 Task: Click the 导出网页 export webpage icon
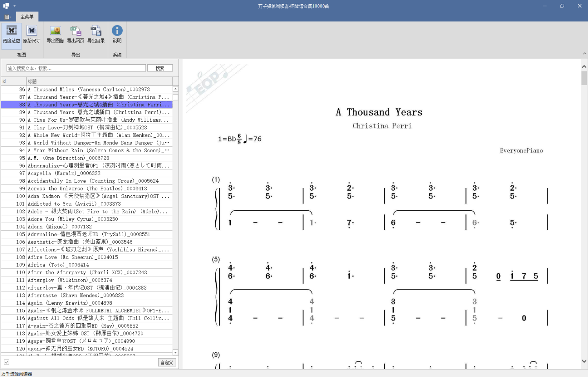click(76, 35)
